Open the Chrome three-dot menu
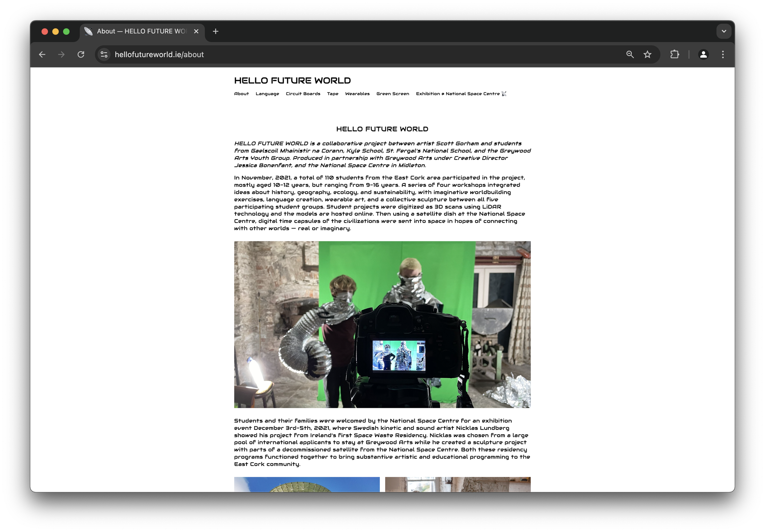 [723, 55]
